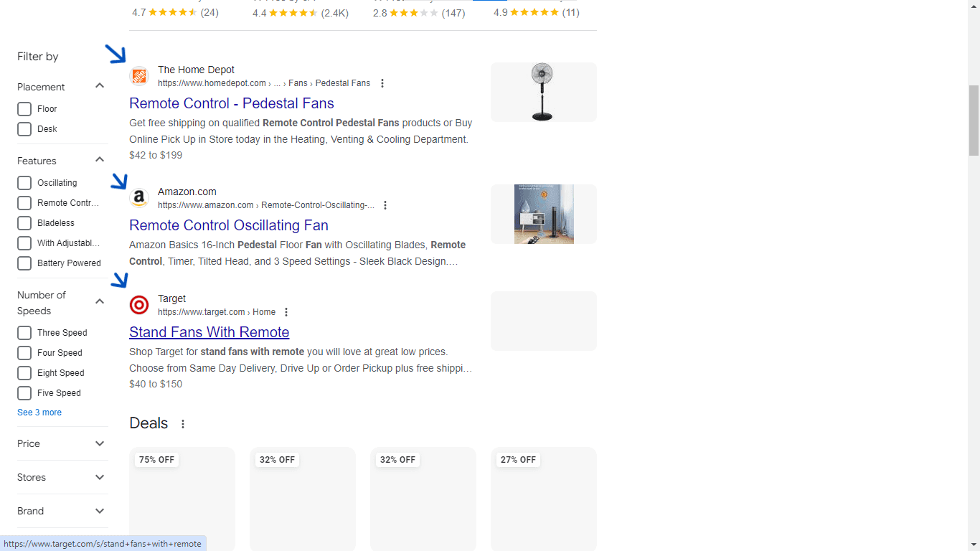Expand the Price filter section
980x551 pixels.
coord(100,443)
